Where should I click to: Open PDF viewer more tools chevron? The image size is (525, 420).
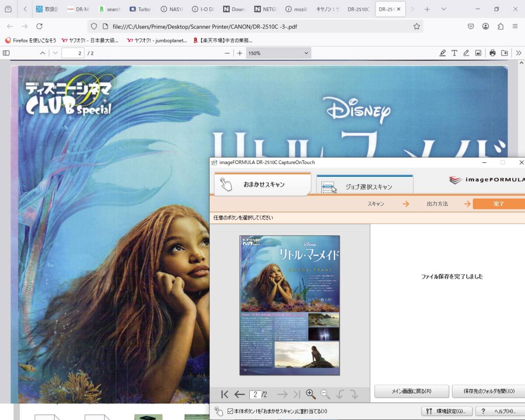pyautogui.click(x=519, y=53)
